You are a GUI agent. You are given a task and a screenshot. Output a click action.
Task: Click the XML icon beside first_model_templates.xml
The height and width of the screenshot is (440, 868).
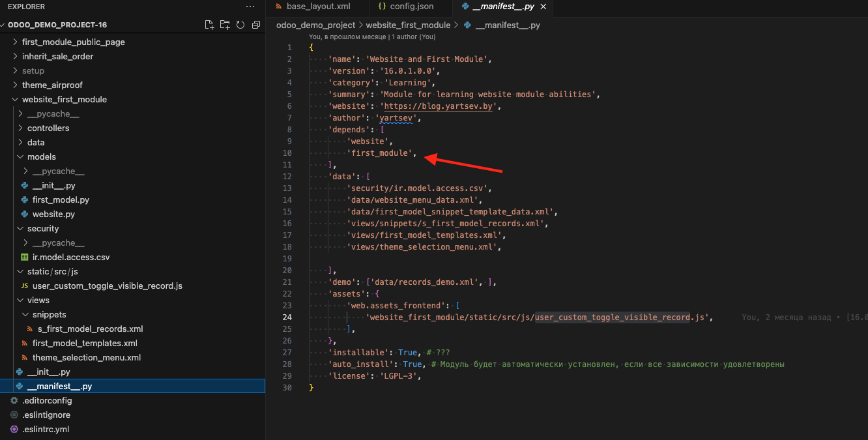[x=25, y=344]
